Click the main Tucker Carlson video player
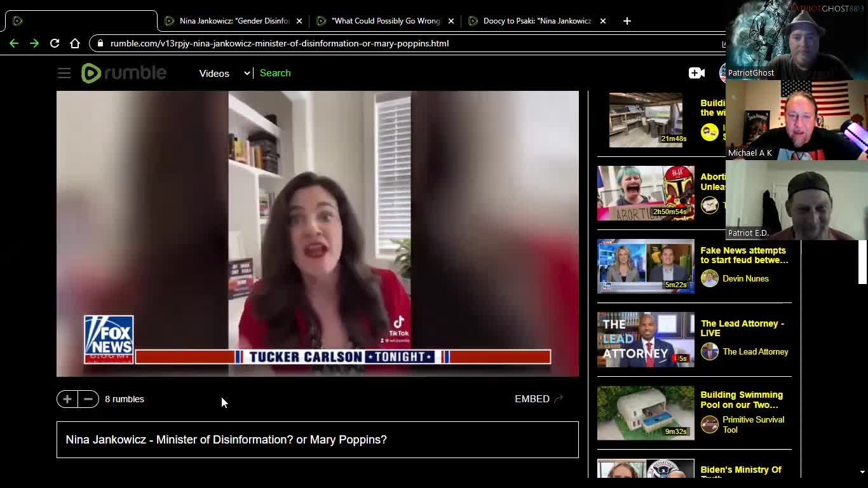This screenshot has width=868, height=488. point(318,234)
